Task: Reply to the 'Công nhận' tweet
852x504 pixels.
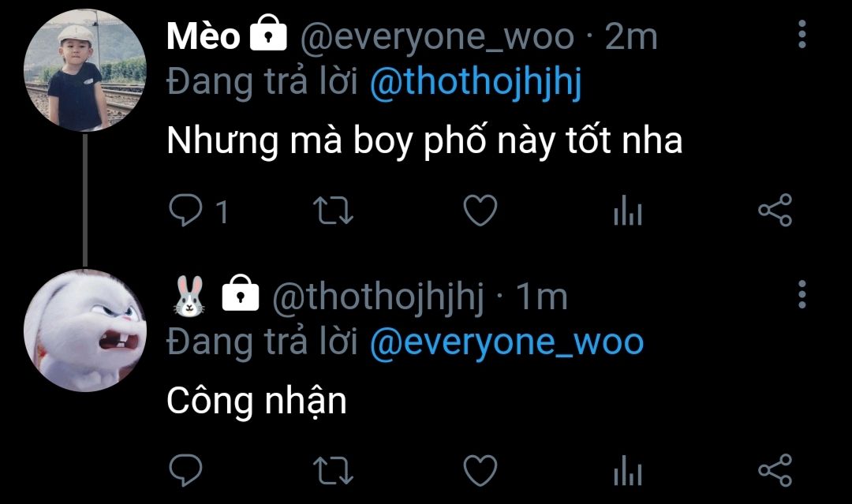Action: pos(186,470)
